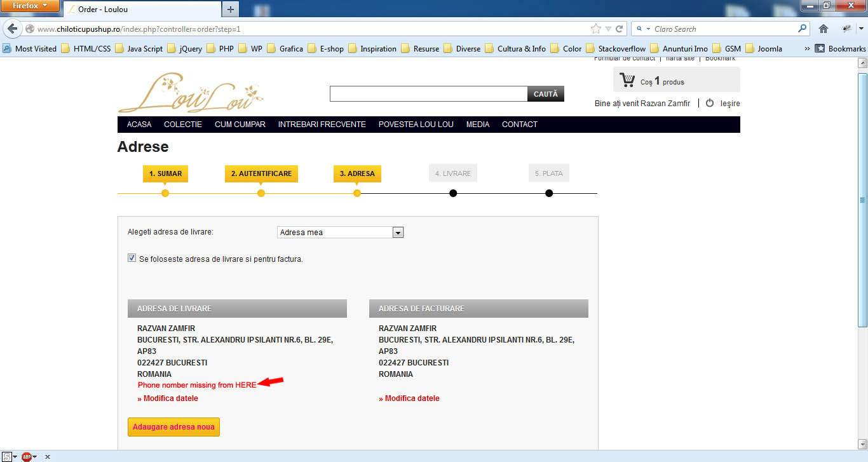Open ACASA in the site menu
This screenshot has height=462, width=868.
coord(139,125)
